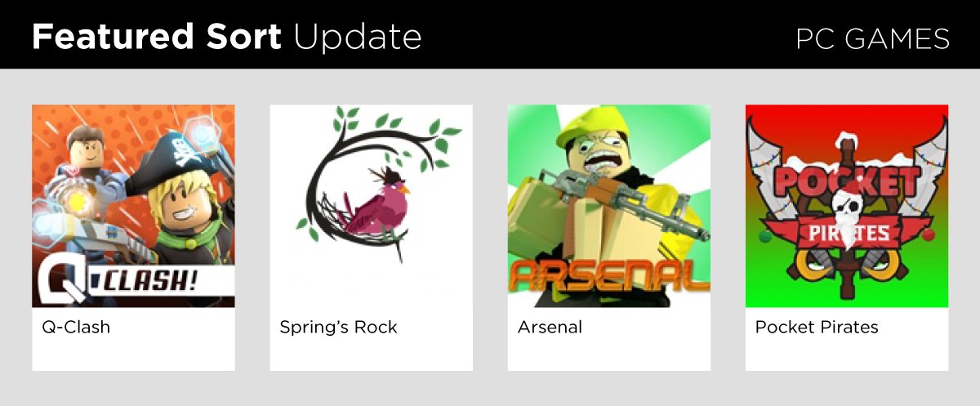Image resolution: width=980 pixels, height=406 pixels.
Task: Click the PC GAMES label
Action: 872,38
